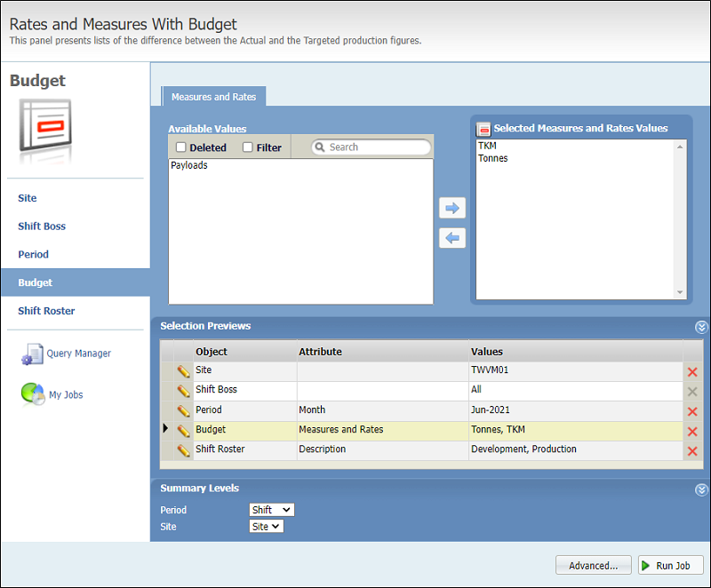
Task: Click into the Search input field
Action: tap(371, 147)
